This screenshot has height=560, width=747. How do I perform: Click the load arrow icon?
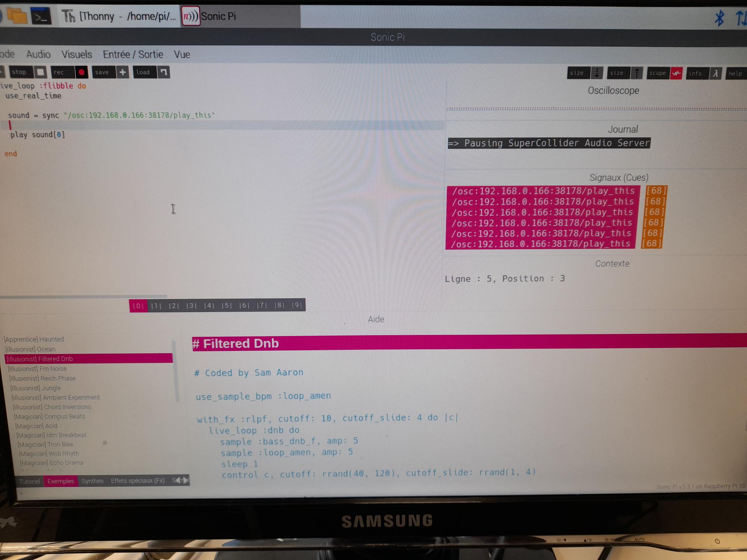click(164, 72)
